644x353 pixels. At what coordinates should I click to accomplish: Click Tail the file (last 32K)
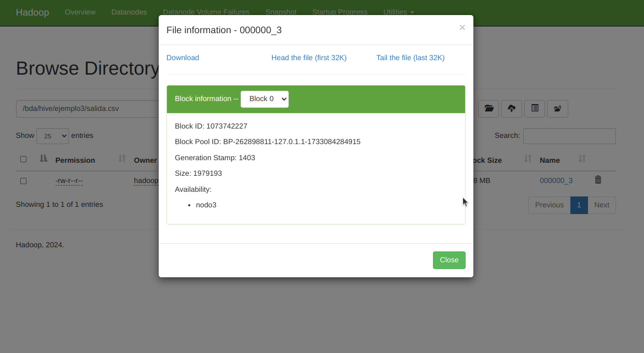(x=410, y=58)
